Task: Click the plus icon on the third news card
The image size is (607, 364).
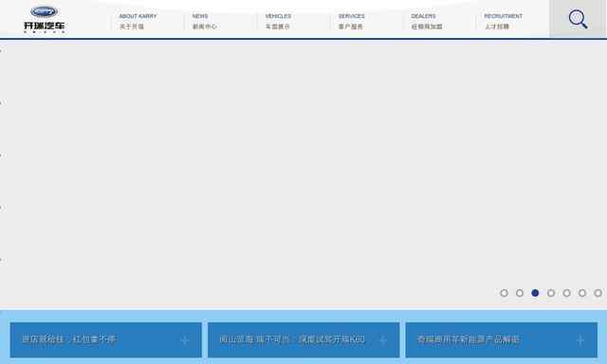Action: point(580,340)
